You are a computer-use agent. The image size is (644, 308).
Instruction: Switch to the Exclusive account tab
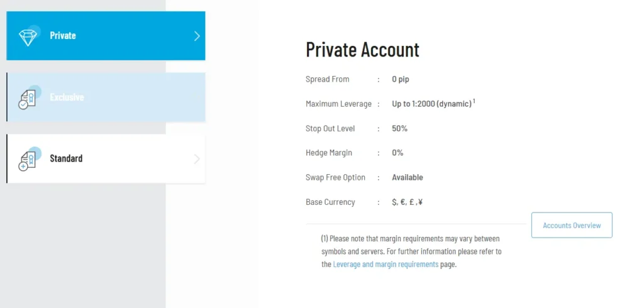[67, 97]
